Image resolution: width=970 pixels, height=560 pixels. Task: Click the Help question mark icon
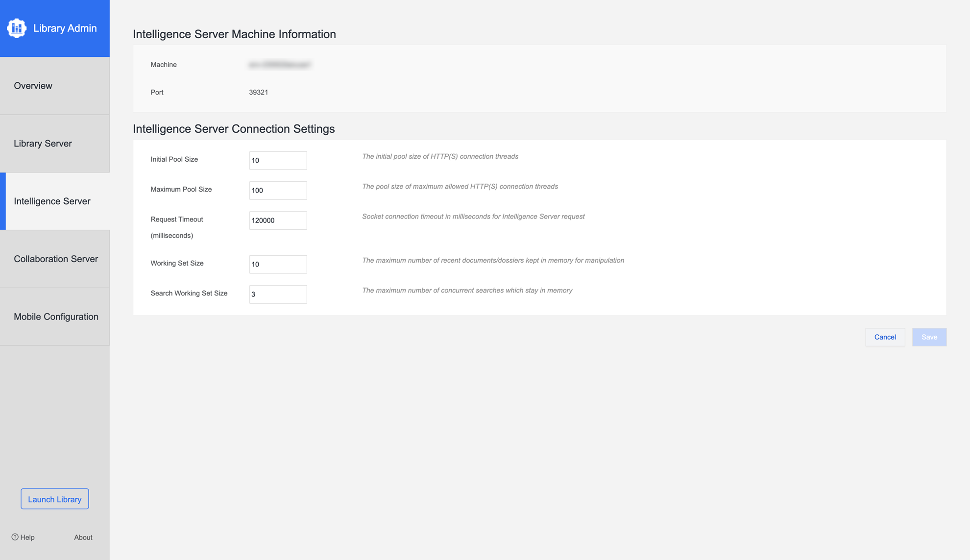click(15, 537)
